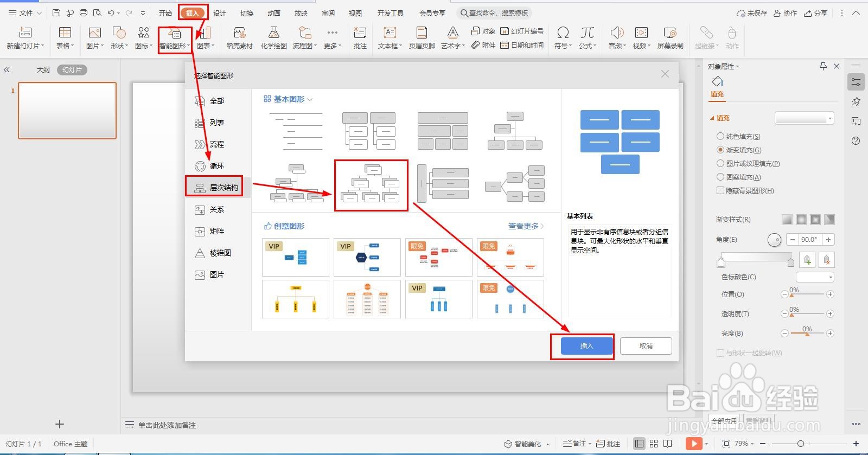Select 渐变填充 gradient fill option
Viewport: 868px width, 455px height.
click(739, 150)
